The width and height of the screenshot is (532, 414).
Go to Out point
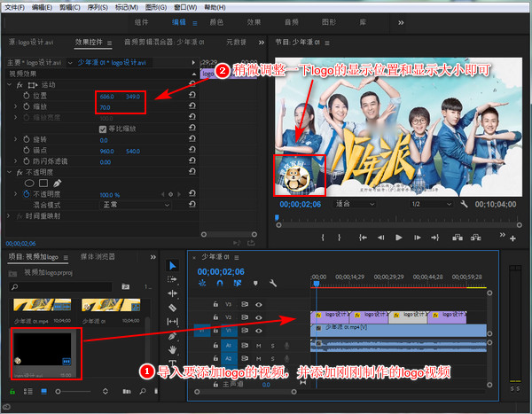pos(435,238)
